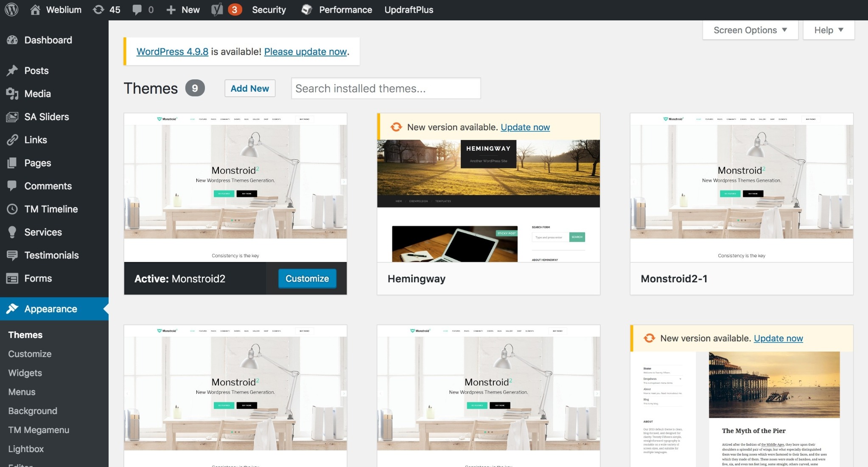
Task: Open the TM Timeline menu item
Action: point(51,209)
